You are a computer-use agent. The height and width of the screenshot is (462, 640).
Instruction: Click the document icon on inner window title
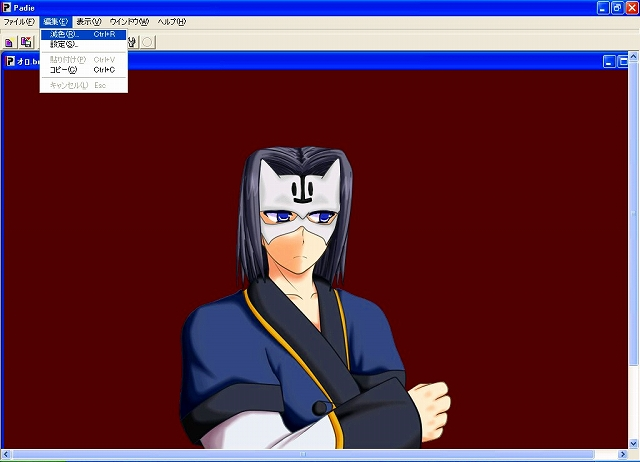[10, 61]
